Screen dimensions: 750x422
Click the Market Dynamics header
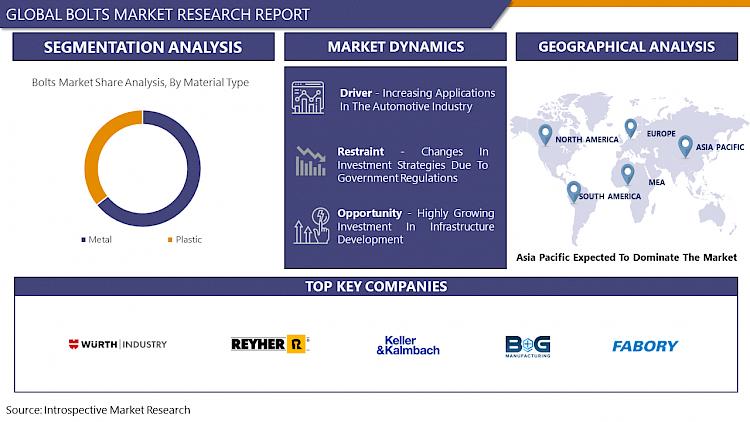coord(395,46)
